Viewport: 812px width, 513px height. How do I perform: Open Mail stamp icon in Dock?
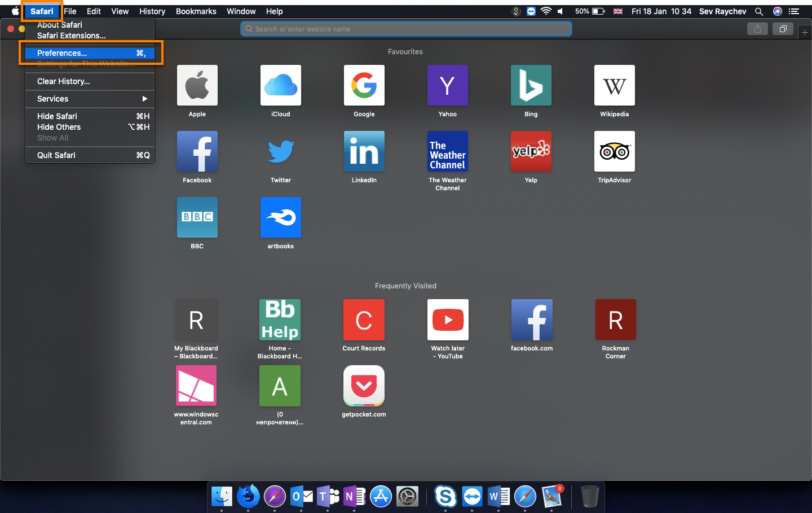tap(552, 497)
